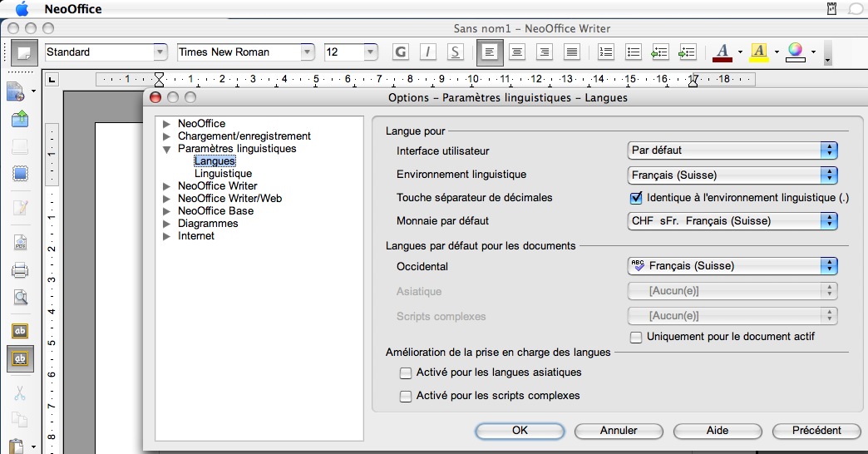The image size is (868, 454).
Task: Click the Open file icon in the side toolbar
Action: point(20,118)
